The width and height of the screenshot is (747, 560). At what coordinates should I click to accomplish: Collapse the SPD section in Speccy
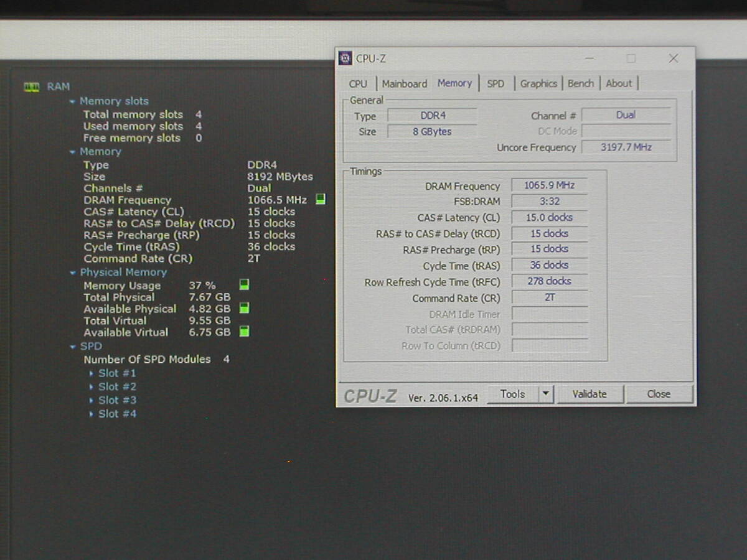coord(73,347)
